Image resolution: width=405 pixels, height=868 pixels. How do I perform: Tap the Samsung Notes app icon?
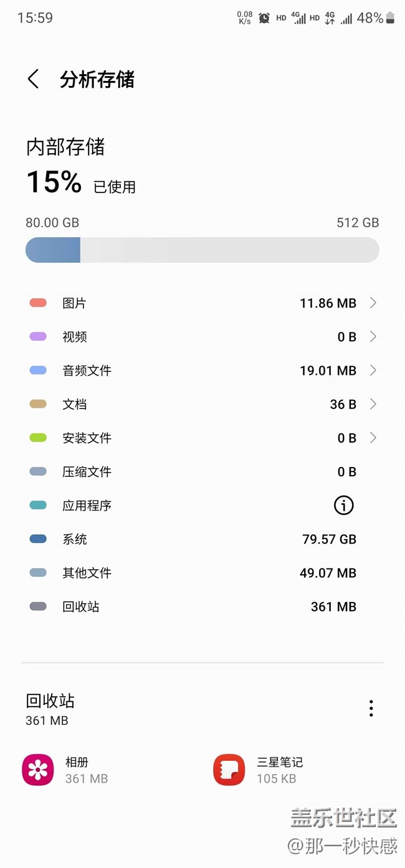tap(229, 770)
